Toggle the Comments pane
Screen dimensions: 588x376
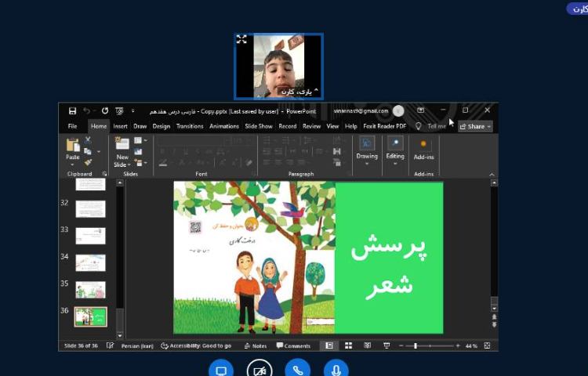point(293,346)
